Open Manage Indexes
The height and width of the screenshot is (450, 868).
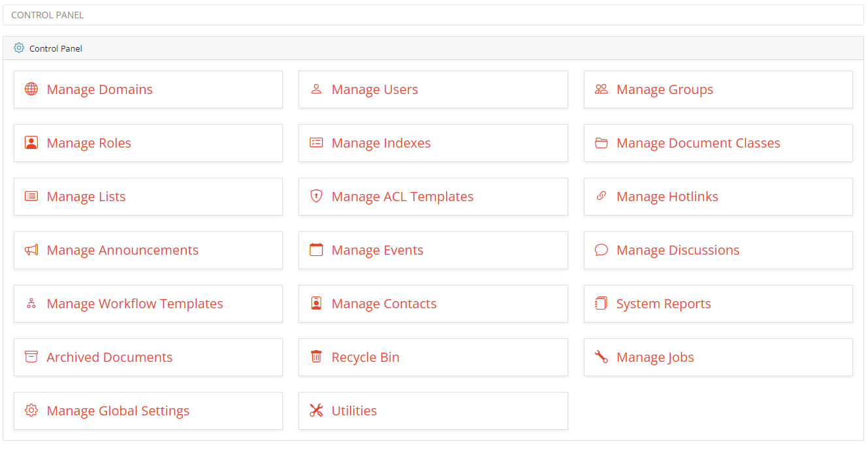(x=381, y=142)
